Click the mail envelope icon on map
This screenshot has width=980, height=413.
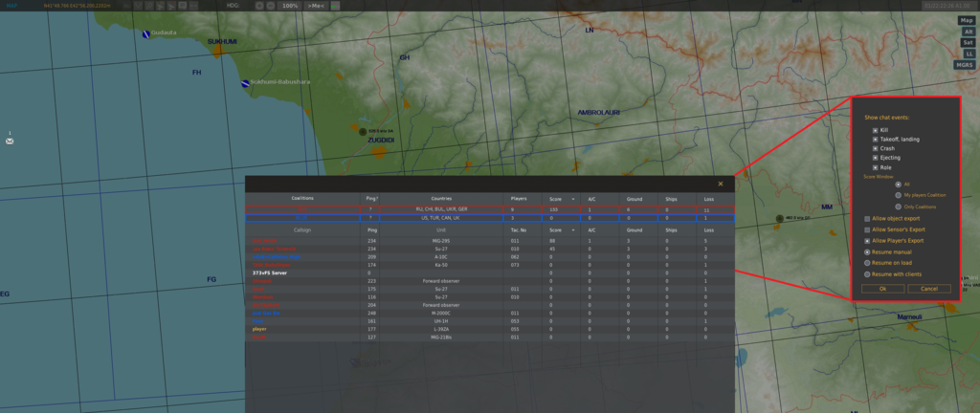(x=10, y=141)
